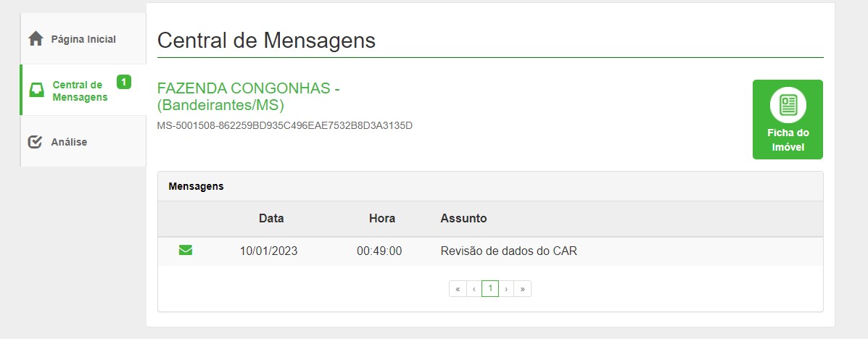Viewport: 868px width, 339px height.
Task: Open the Revisão de dados do CAR message
Action: 509,251
